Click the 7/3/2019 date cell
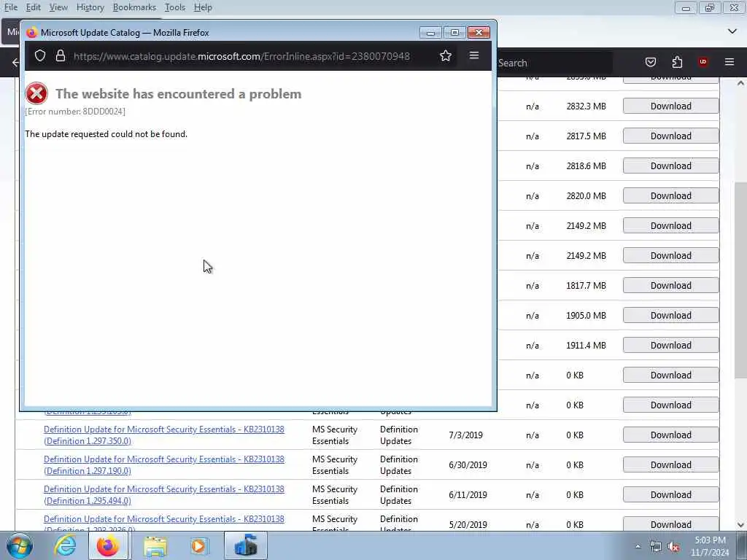747x560 pixels. [465, 435]
